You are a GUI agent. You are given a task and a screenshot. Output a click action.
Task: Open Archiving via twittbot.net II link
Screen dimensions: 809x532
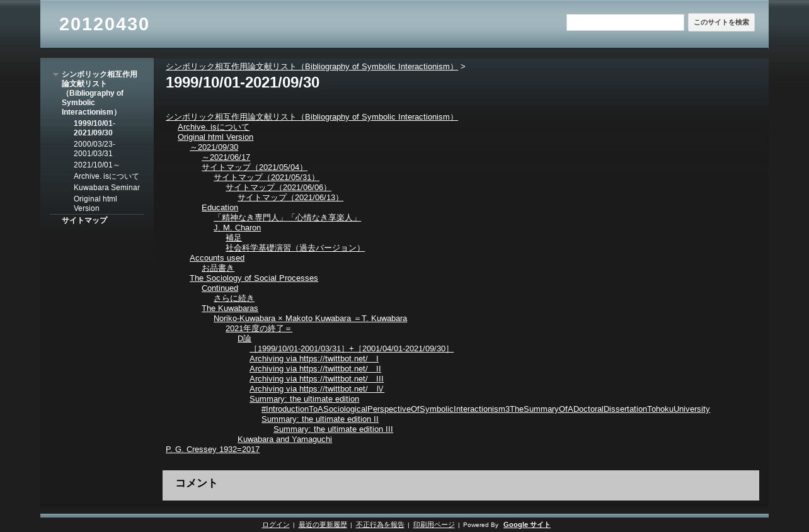315,368
